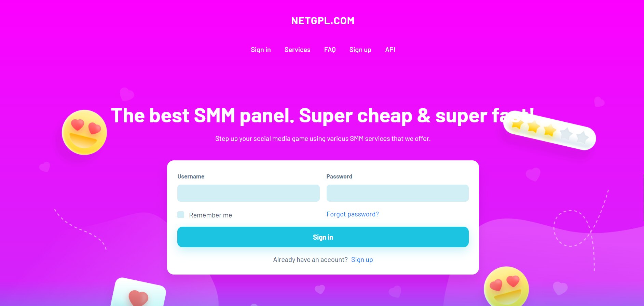Screen dimensions: 644x306
Task: Click the Forgot password? link
Action: (353, 214)
